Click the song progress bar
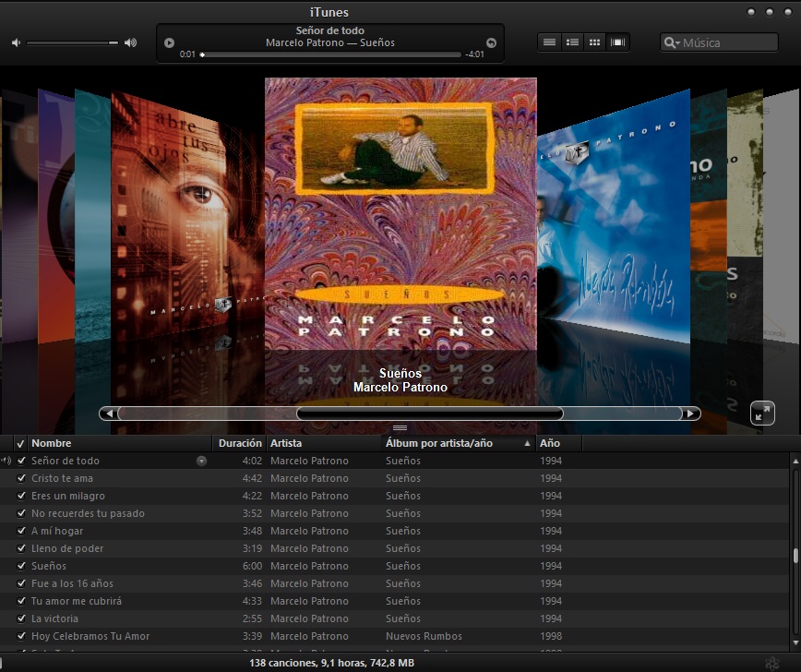 pyautogui.click(x=331, y=54)
